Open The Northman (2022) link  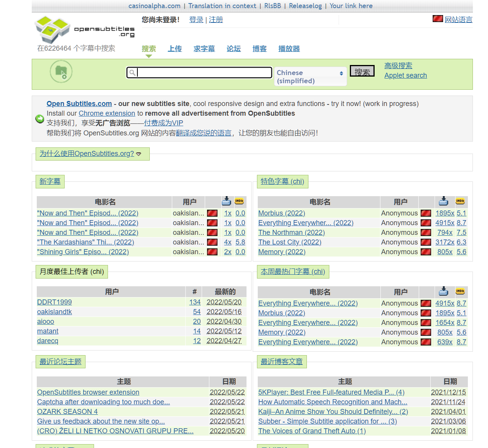291,233
